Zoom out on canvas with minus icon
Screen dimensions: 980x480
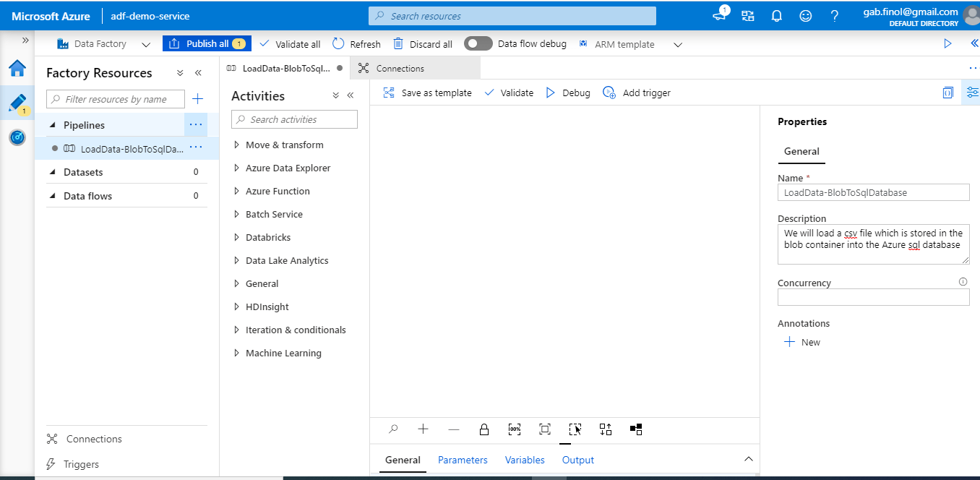(454, 429)
